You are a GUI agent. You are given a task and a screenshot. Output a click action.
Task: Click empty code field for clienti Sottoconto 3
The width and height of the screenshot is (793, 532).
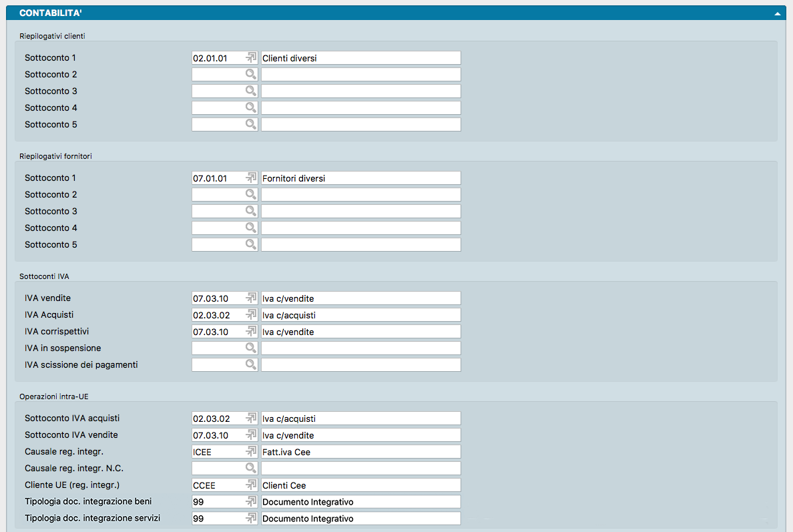coord(217,91)
